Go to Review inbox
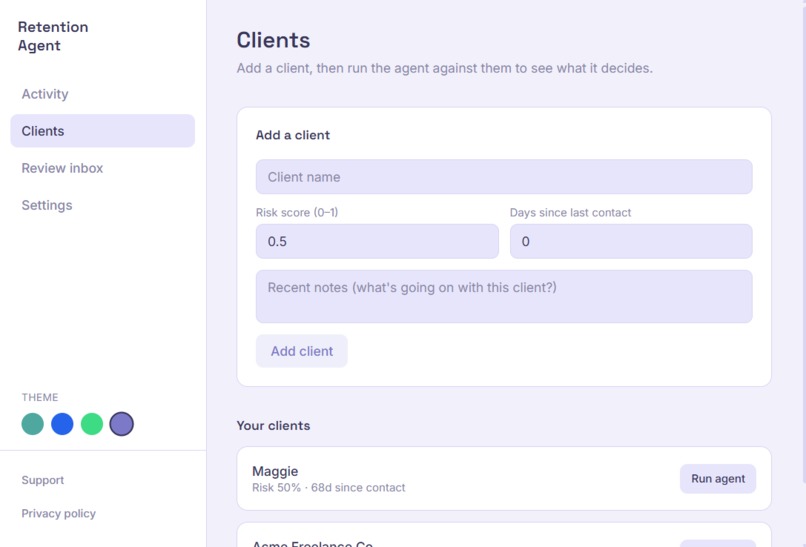Screen dimensions: 806x547 point(102,168)
